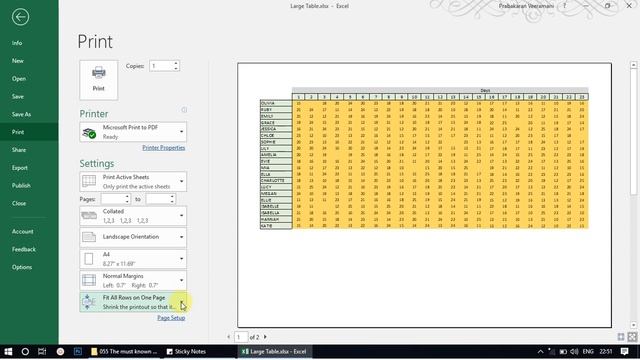Open the Share page
640x360 pixels.
19,150
